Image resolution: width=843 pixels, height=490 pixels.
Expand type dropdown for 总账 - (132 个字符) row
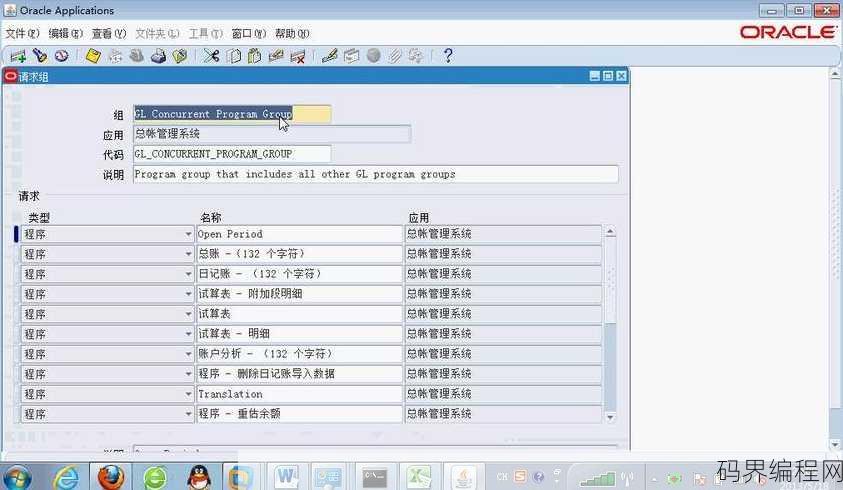(188, 254)
